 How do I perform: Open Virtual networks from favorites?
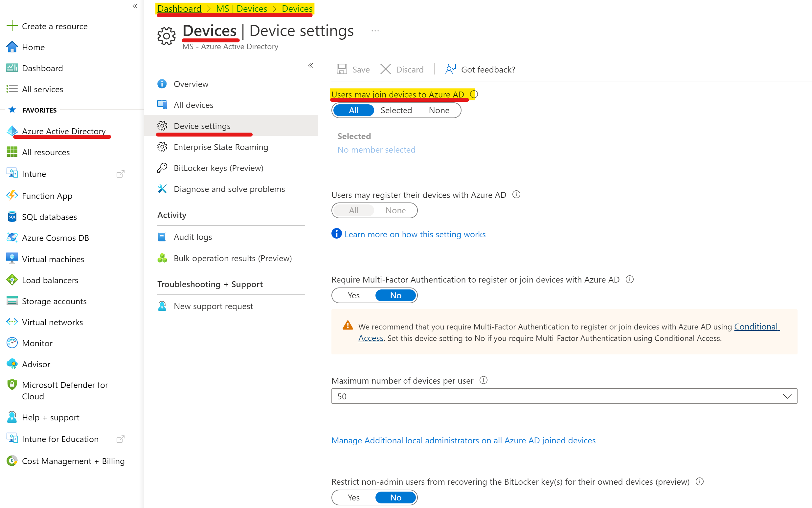click(x=53, y=322)
